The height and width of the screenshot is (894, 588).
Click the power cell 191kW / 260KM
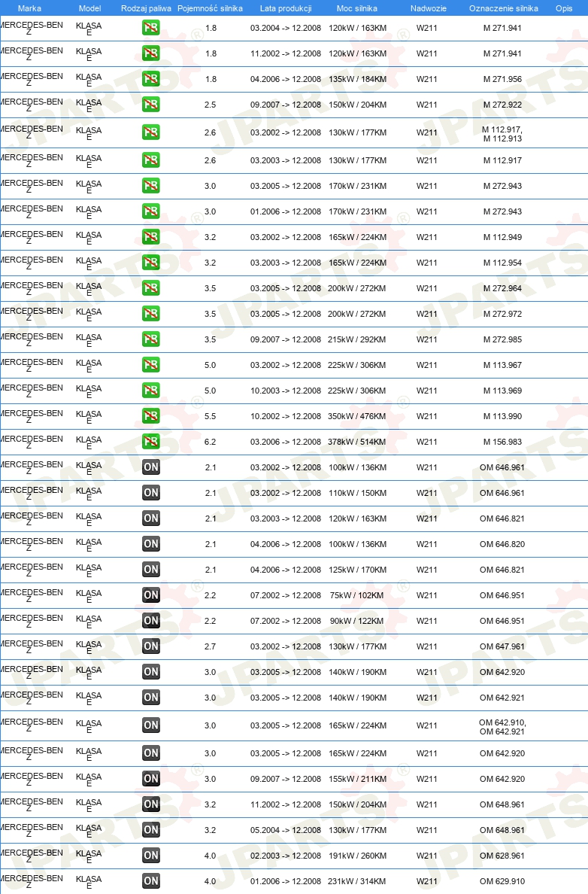[358, 856]
